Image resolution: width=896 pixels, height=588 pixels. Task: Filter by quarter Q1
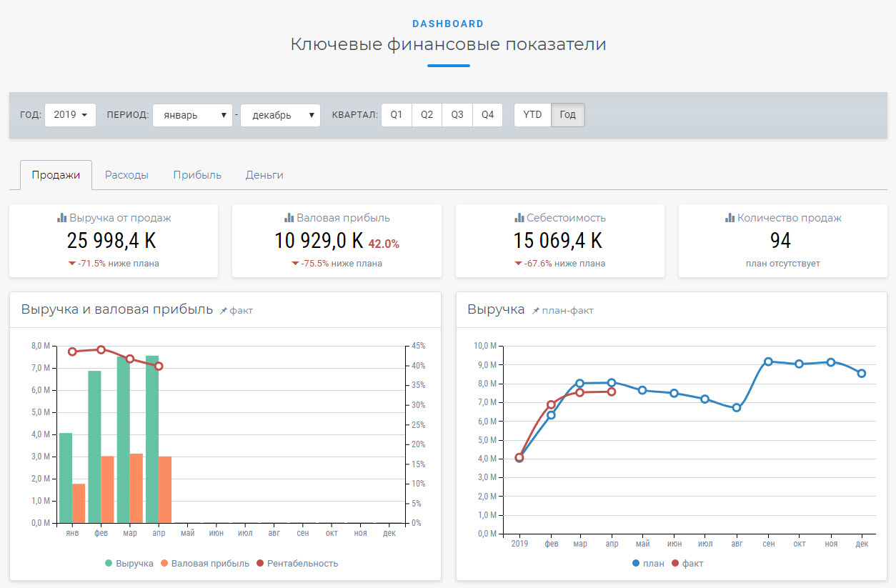pos(397,115)
